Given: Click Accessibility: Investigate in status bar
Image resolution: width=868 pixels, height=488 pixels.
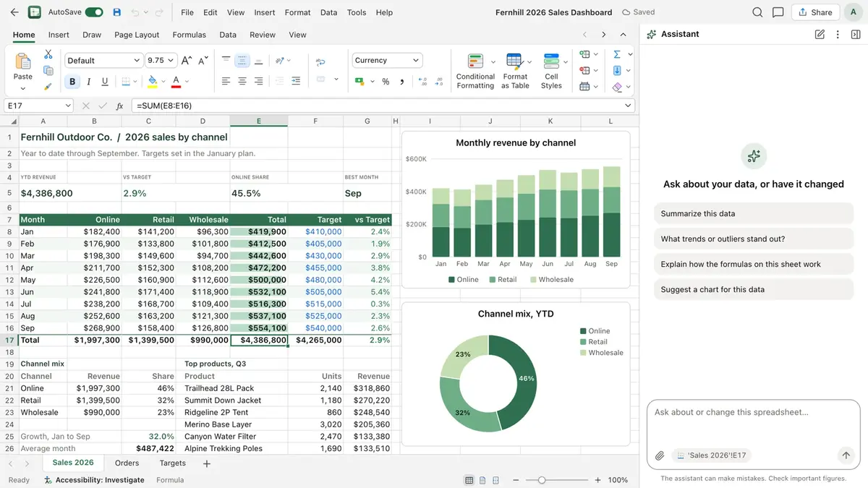Looking at the screenshot, I should 94,480.
